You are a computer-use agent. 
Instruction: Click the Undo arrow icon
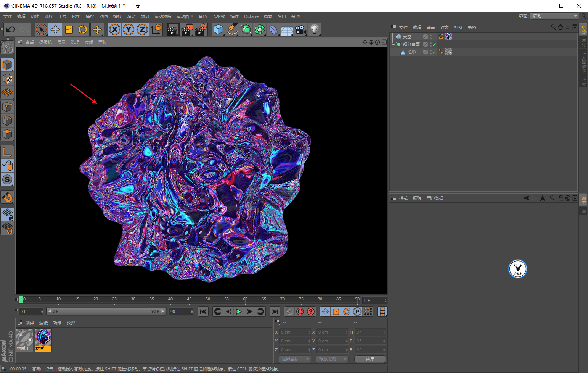pyautogui.click(x=11, y=29)
